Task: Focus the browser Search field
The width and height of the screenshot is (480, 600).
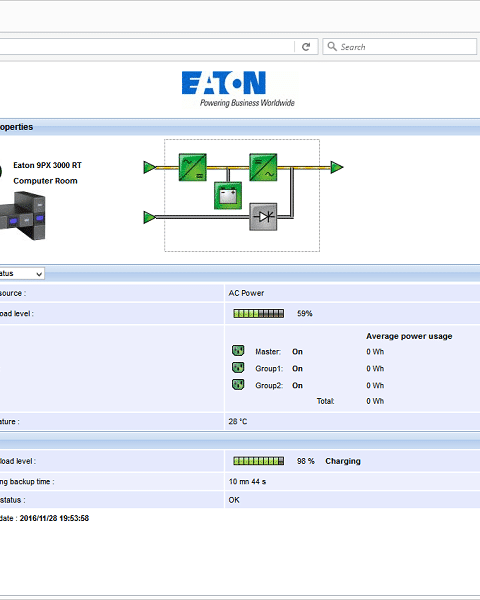Action: pos(400,47)
